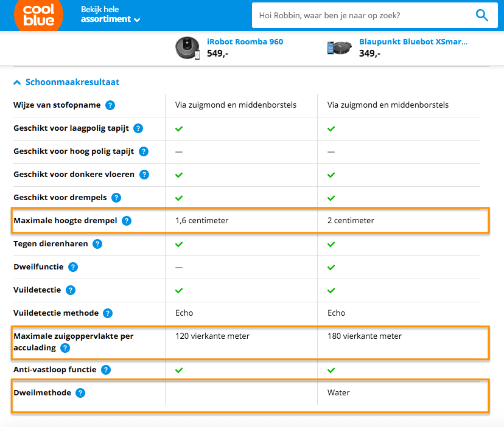Click the Vuildetectie methode label

tap(56, 313)
